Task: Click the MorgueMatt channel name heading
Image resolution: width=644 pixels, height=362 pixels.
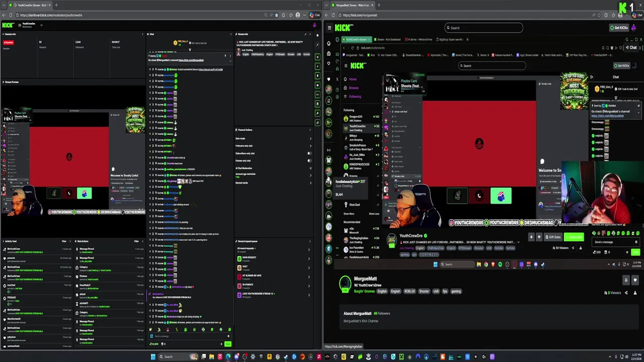Action: [365, 279]
